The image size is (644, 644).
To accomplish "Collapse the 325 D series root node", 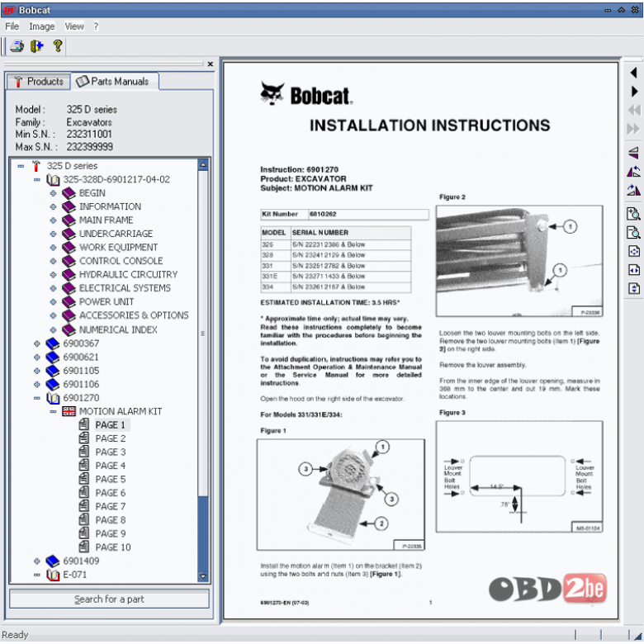I will click(x=21, y=166).
